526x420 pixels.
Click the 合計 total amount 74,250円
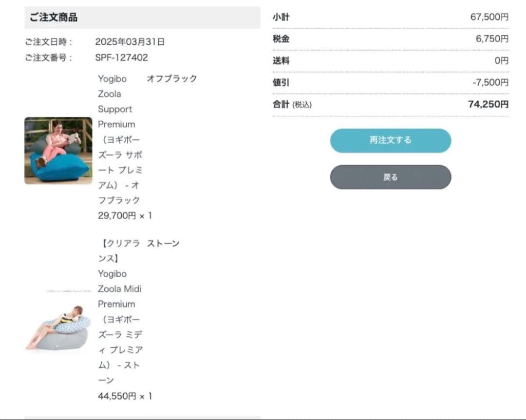[488, 104]
